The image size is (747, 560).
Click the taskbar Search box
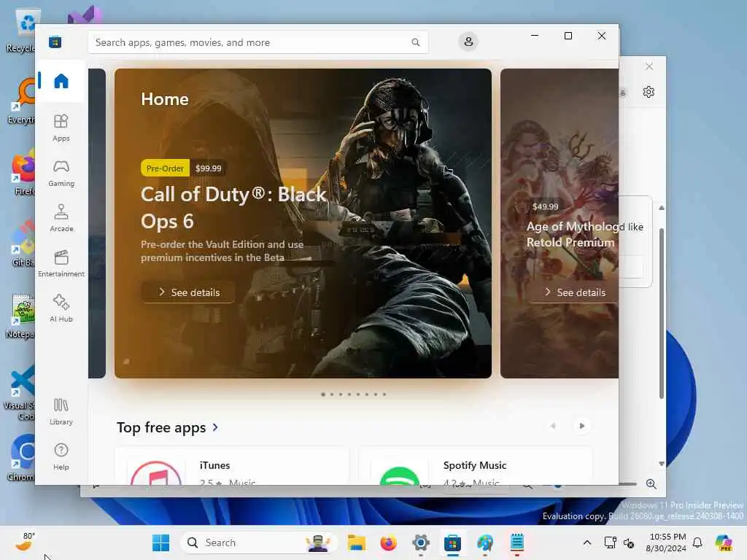(259, 542)
